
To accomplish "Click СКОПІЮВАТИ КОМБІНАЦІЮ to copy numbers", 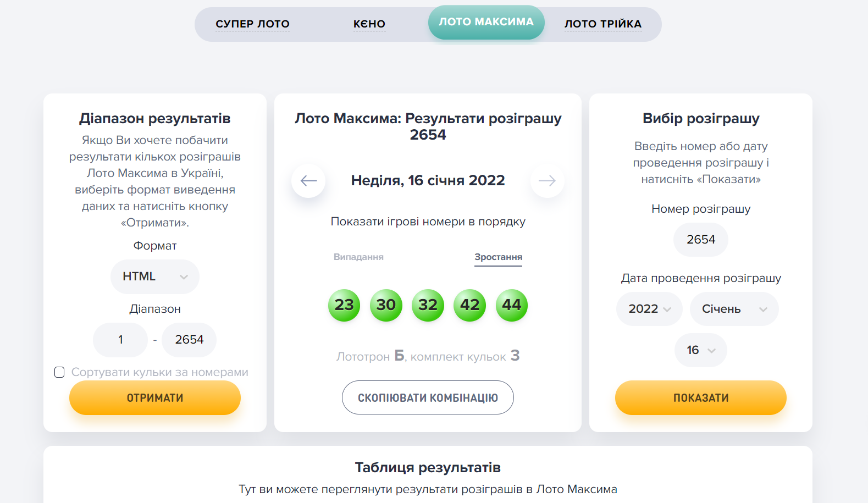I will (x=428, y=397).
